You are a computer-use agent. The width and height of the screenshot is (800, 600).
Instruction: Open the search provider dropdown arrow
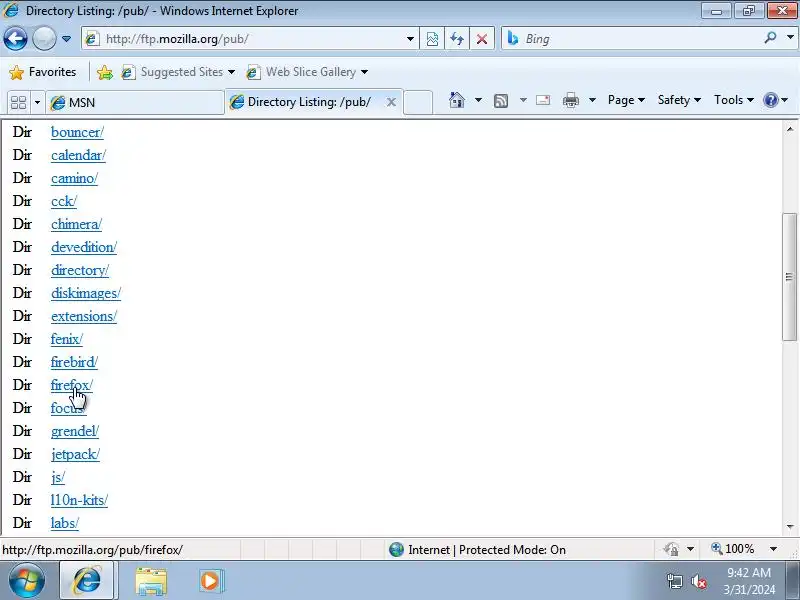click(x=790, y=38)
